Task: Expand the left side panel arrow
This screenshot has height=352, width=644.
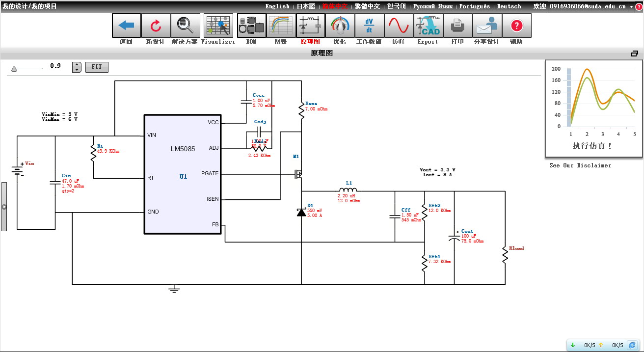Action: (4, 207)
